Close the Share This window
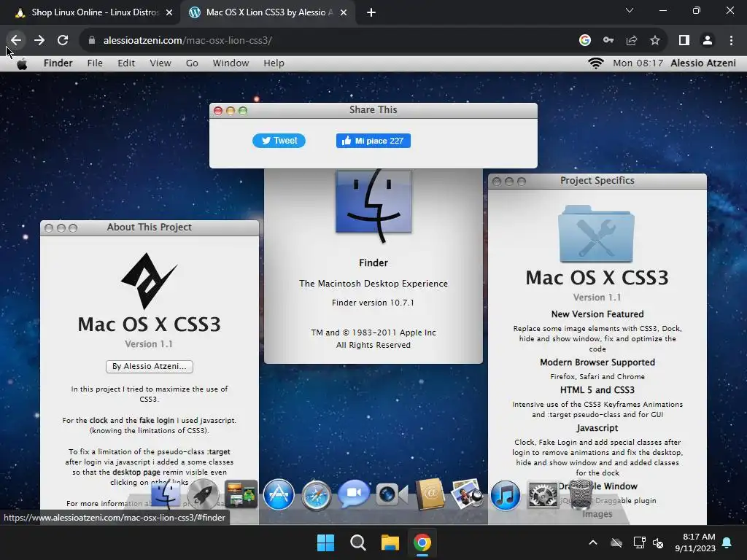The width and height of the screenshot is (747, 560). tap(218, 111)
